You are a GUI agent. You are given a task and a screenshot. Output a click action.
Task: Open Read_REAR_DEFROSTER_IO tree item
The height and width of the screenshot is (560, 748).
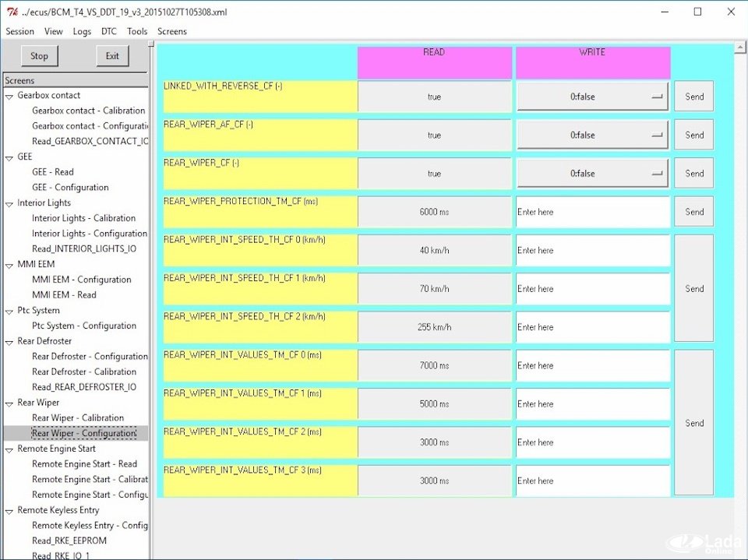83,387
